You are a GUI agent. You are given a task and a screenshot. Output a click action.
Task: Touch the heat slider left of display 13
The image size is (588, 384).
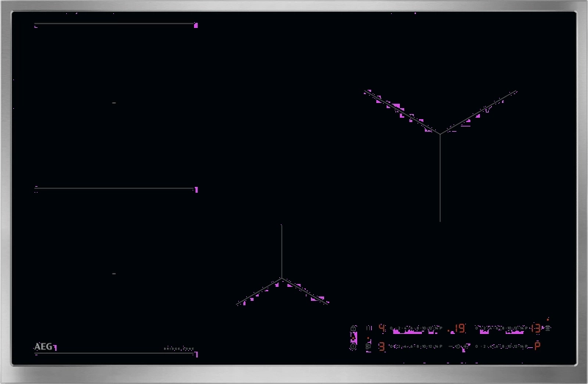pos(501,328)
